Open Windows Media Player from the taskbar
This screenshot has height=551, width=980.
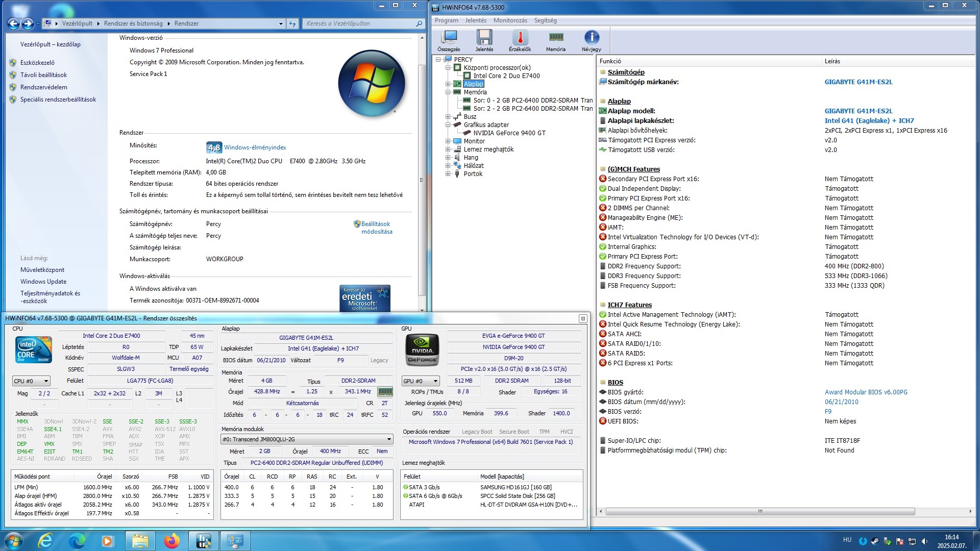click(108, 540)
